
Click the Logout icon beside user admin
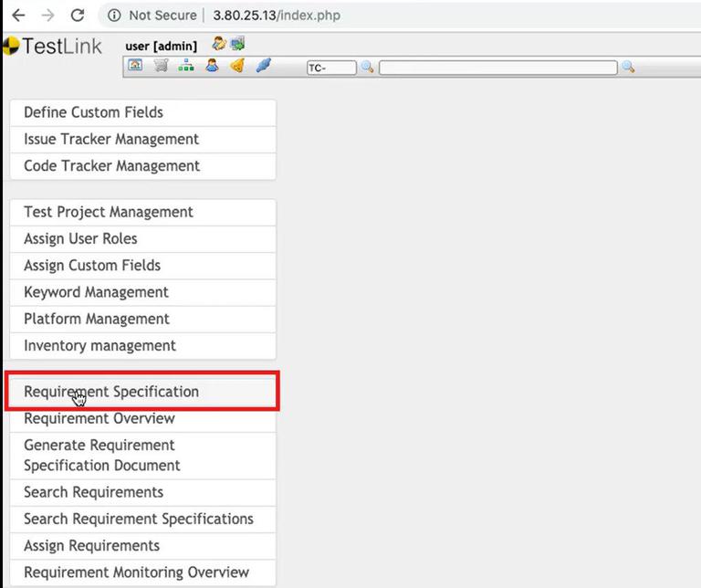(238, 44)
